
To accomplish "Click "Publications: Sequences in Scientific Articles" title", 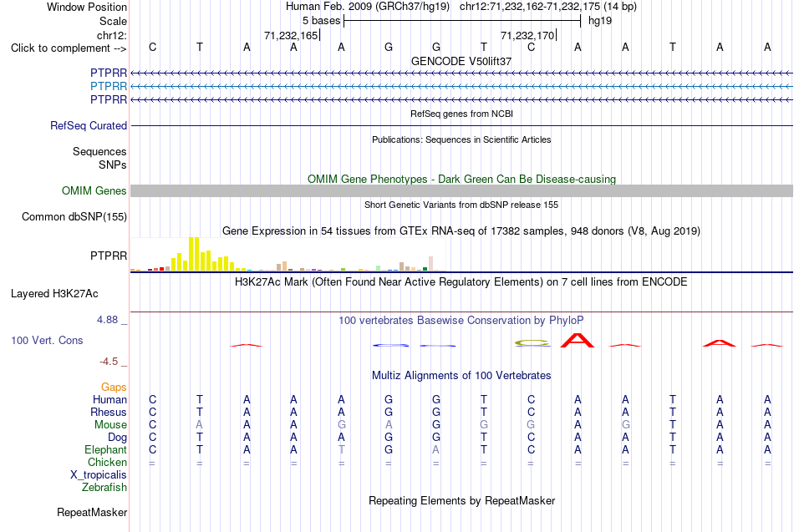I will (461, 139).
